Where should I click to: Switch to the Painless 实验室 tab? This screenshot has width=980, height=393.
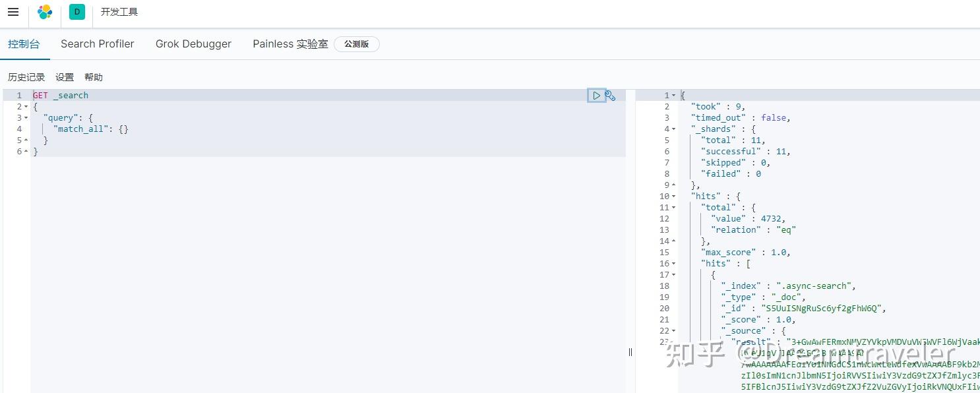pyautogui.click(x=290, y=44)
